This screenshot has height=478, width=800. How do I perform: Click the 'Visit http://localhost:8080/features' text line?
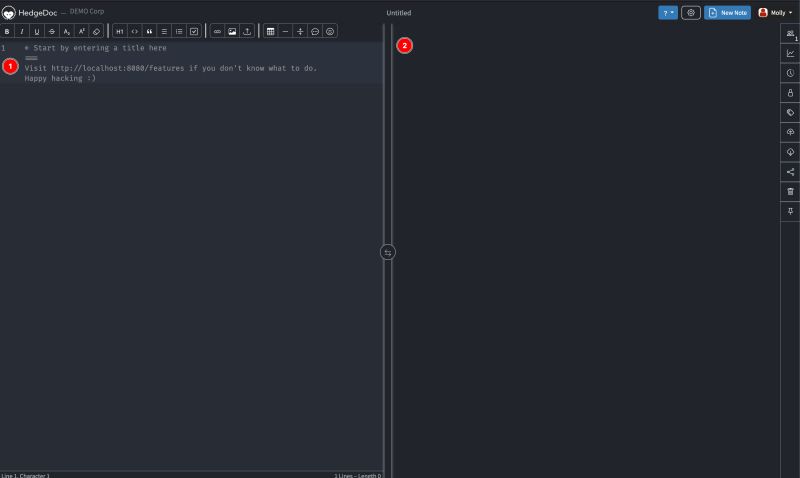tap(171, 68)
